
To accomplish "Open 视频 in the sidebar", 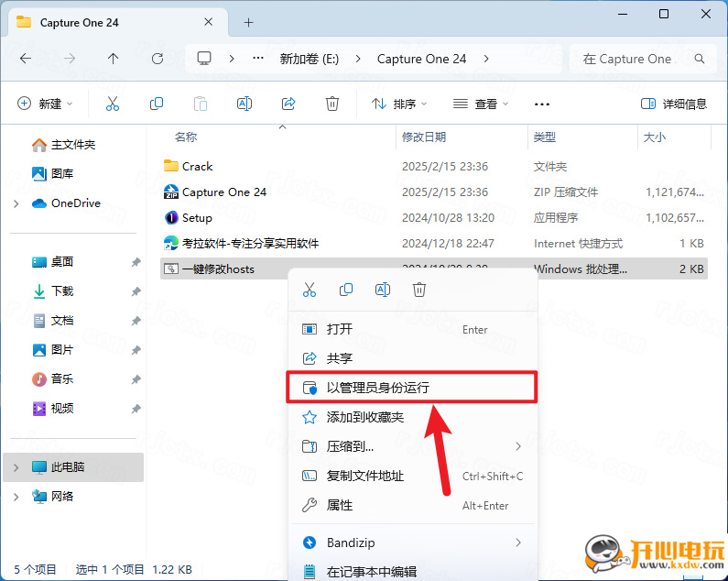I will [x=52, y=409].
